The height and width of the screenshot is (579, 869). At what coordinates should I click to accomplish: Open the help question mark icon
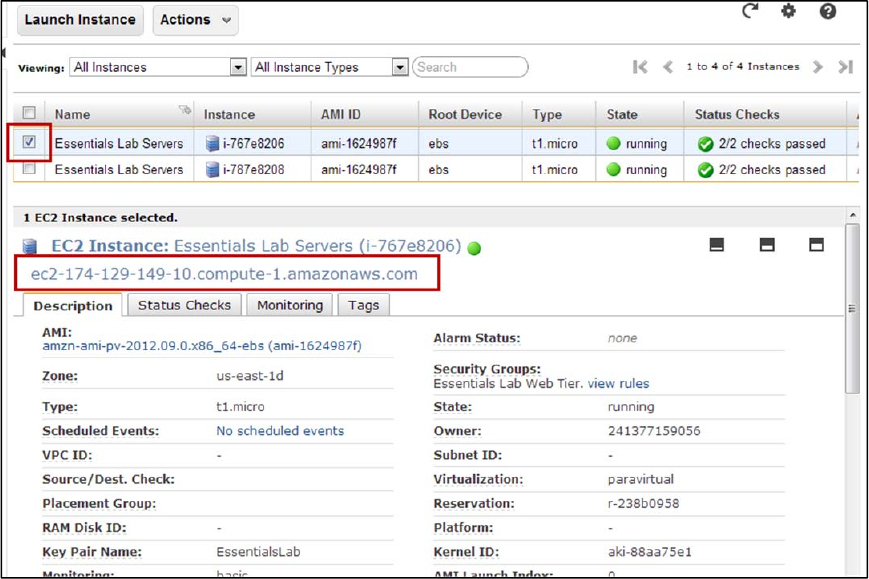828,11
